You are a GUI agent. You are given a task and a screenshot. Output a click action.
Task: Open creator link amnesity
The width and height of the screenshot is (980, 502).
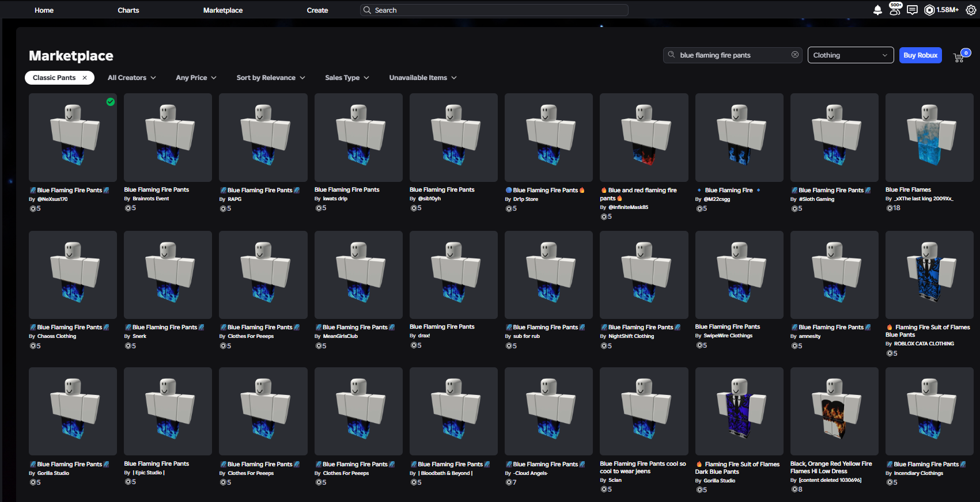(x=809, y=336)
